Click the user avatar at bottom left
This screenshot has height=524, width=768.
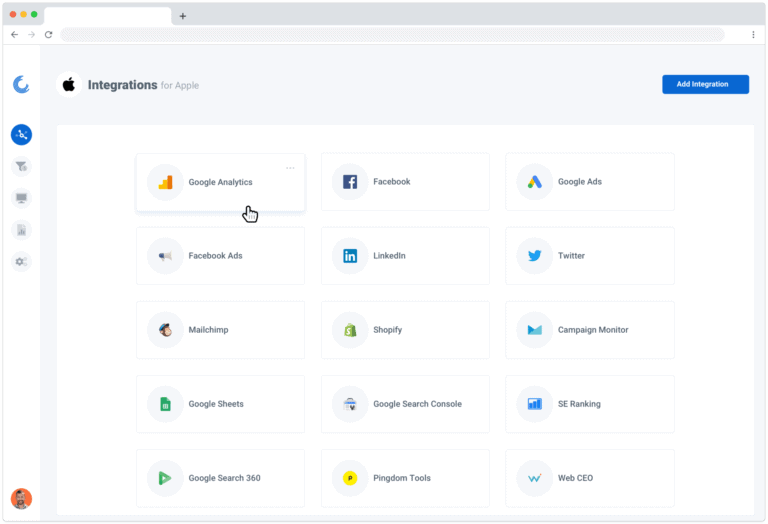(x=21, y=498)
